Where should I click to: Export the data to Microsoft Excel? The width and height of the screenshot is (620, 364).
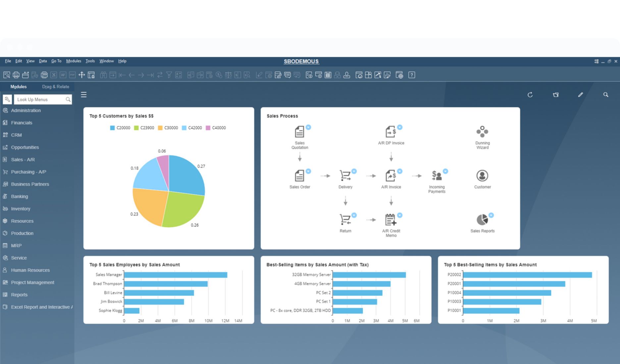54,75
